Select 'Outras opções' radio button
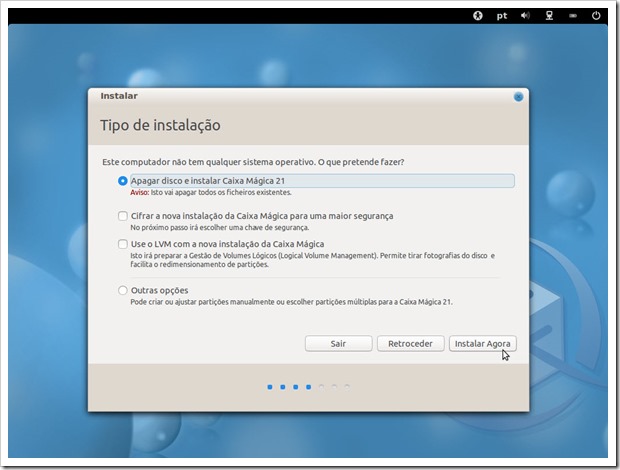Image resolution: width=620 pixels, height=470 pixels. click(x=123, y=291)
